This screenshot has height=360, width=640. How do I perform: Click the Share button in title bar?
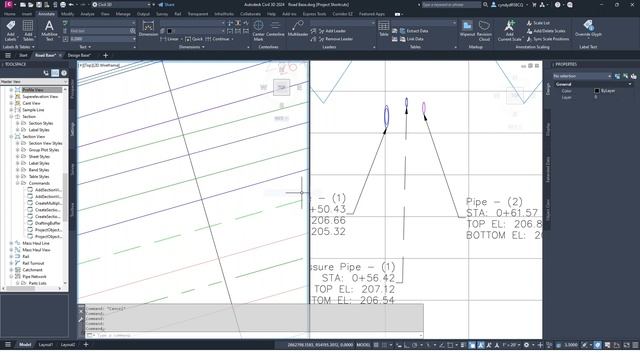click(x=166, y=4)
